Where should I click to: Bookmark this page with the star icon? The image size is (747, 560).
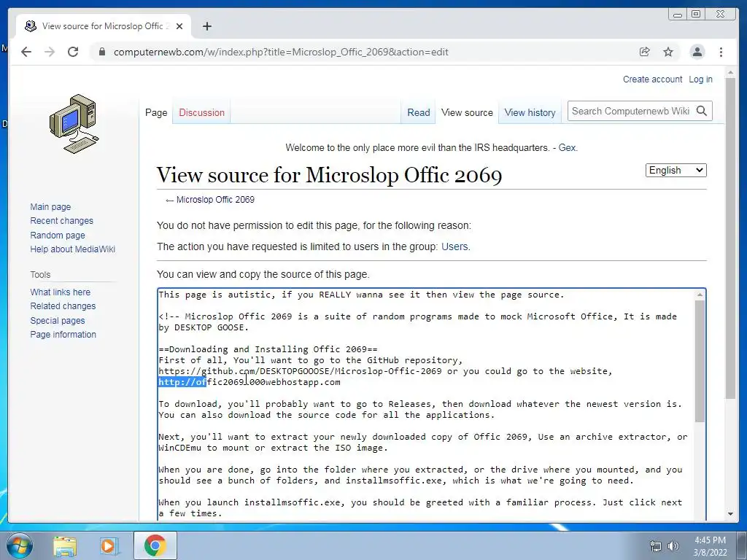pyautogui.click(x=668, y=52)
